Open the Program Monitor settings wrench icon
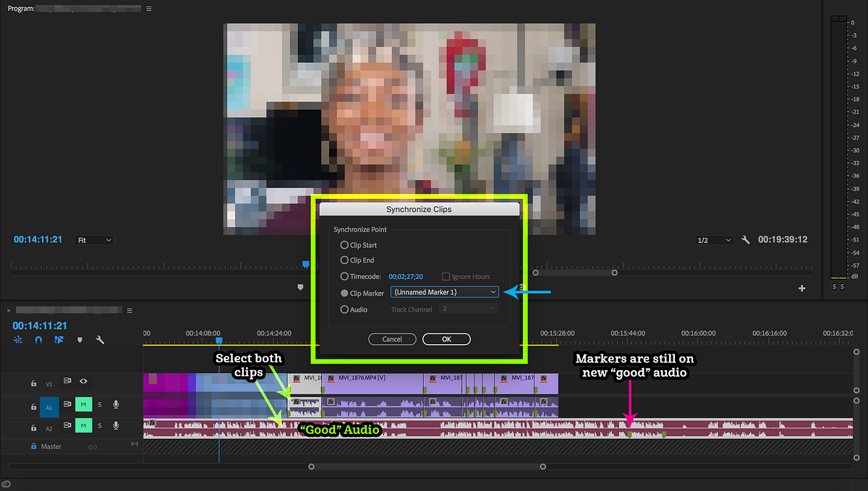The image size is (868, 491). pyautogui.click(x=746, y=239)
